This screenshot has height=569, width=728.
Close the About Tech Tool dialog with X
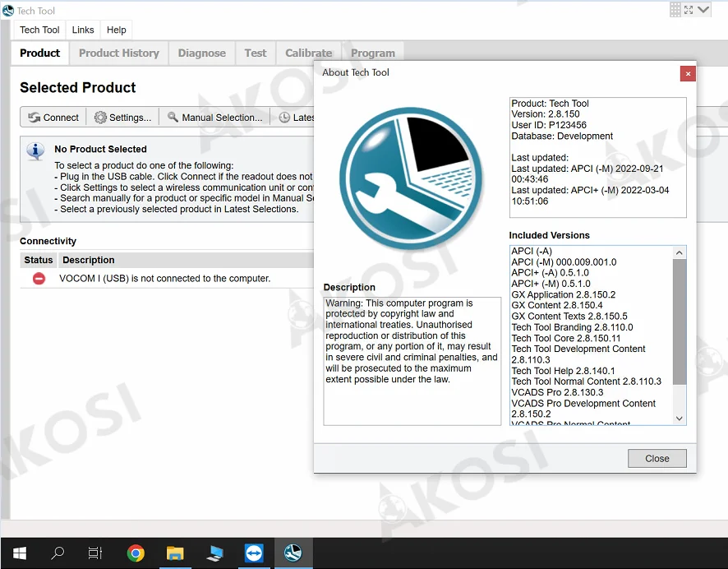(688, 73)
